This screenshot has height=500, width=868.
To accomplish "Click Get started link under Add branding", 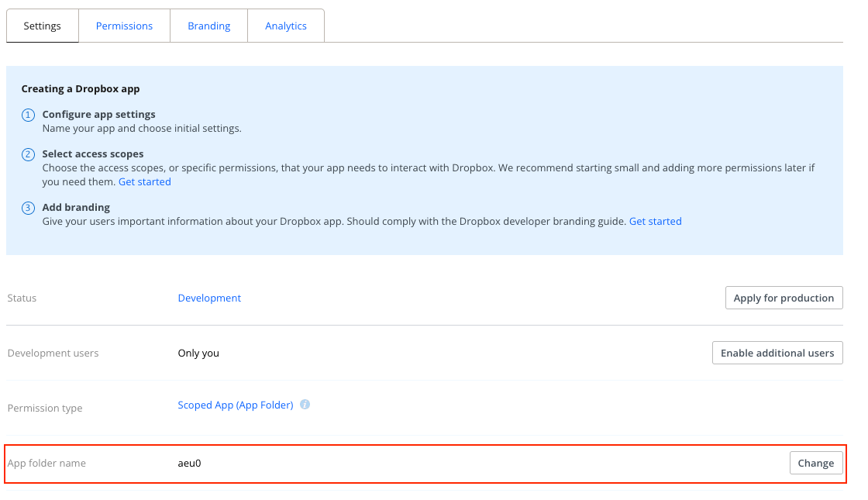I will pyautogui.click(x=656, y=222).
